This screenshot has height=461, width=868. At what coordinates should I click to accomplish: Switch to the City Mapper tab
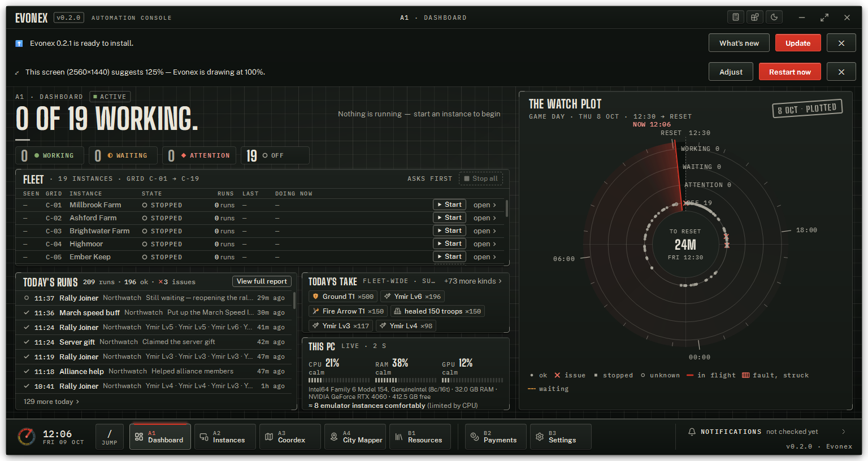click(355, 437)
